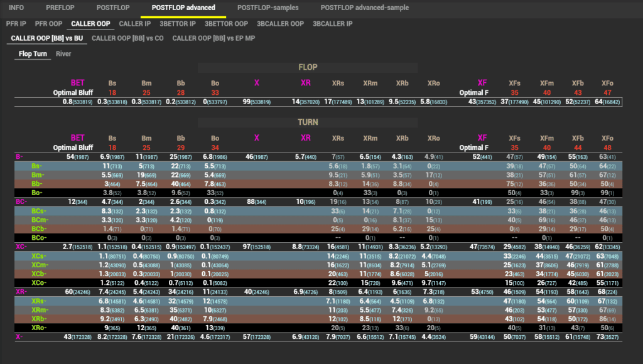Open the POSTFLOP-samples tab
This screenshot has height=364, width=643.
pos(267,8)
